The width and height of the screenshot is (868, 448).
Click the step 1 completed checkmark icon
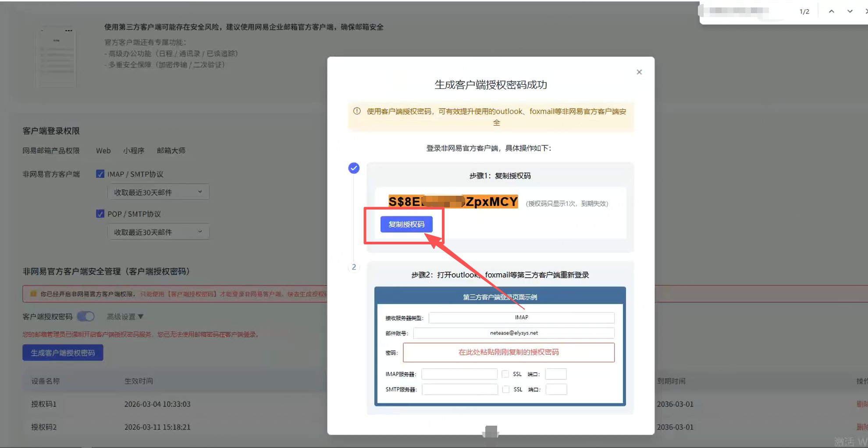[354, 168]
